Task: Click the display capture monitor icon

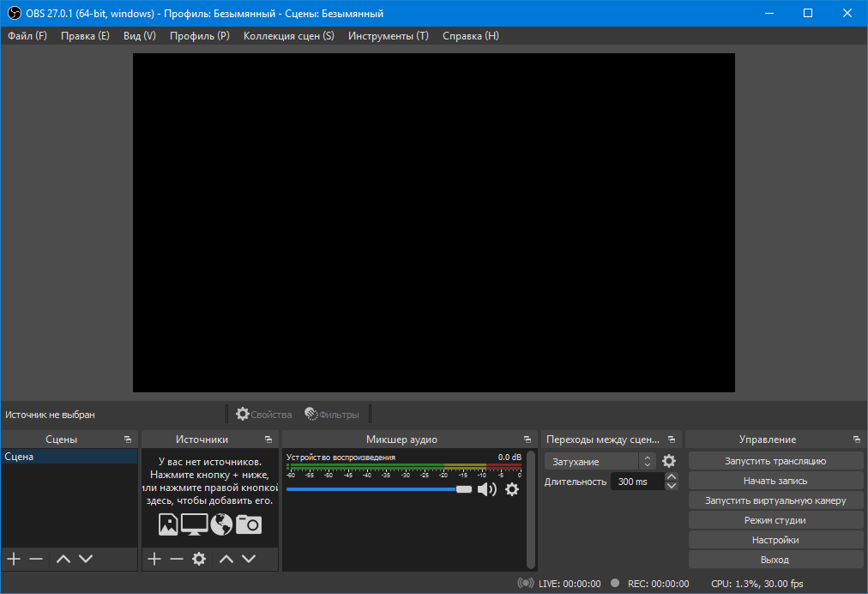Action: coord(195,524)
